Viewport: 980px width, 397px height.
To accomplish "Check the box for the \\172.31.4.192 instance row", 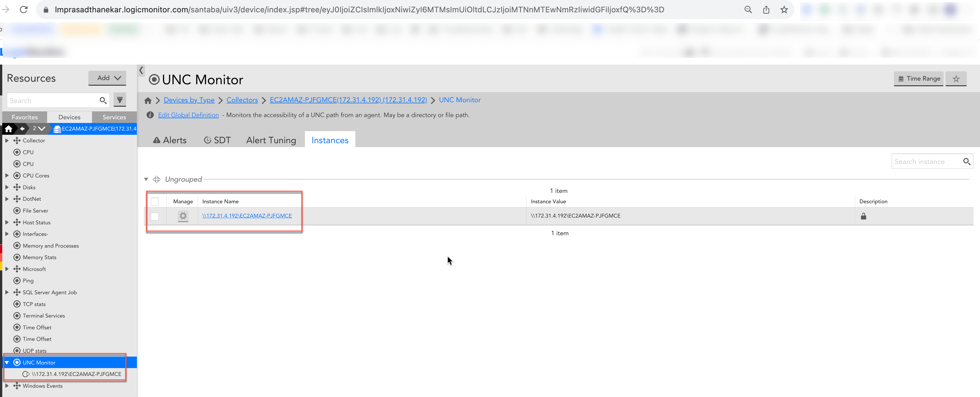I will [x=155, y=216].
